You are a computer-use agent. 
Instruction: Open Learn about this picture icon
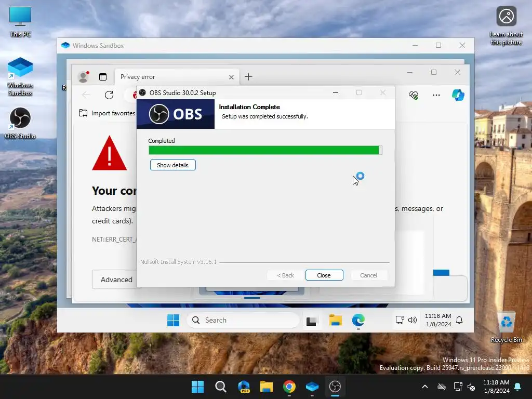506,26
